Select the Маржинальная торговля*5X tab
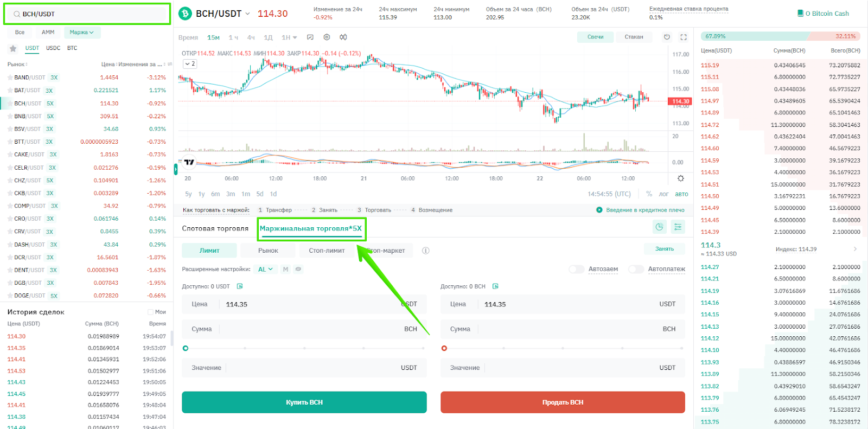The width and height of the screenshot is (868, 429). [x=311, y=228]
